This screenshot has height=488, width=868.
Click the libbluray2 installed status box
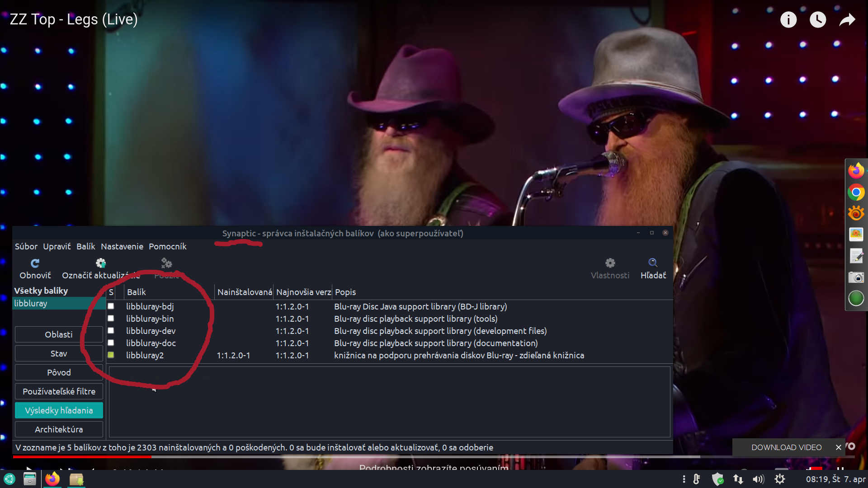pos(111,355)
